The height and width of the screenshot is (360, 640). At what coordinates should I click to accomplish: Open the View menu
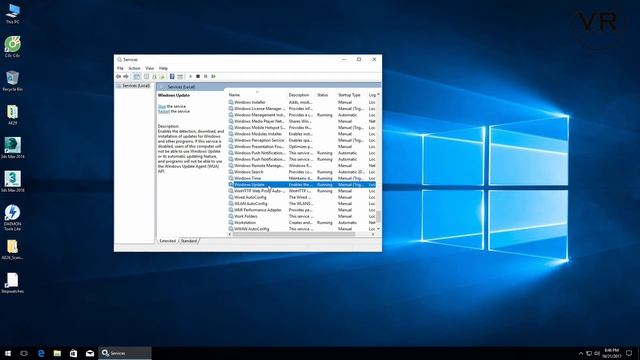(x=150, y=68)
